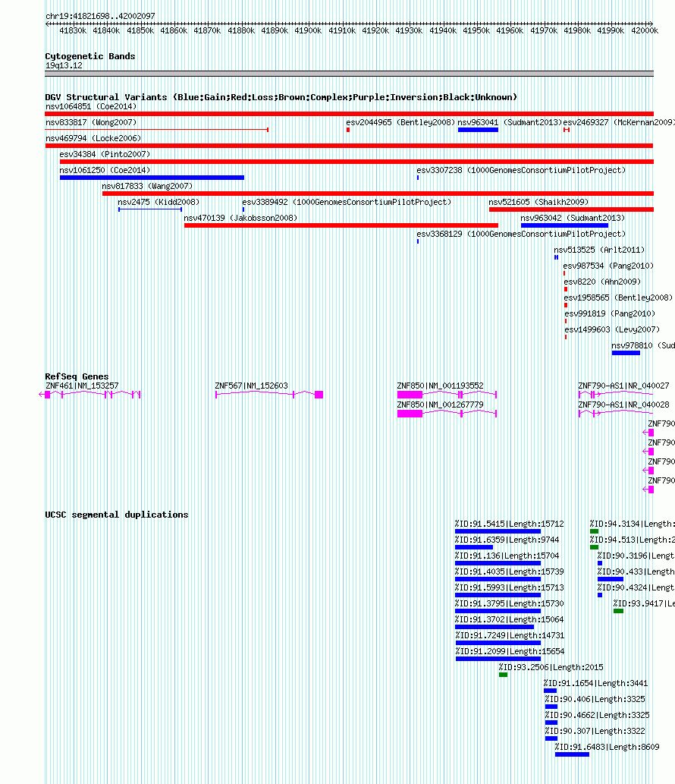Select the gray 19q13.12 cytogenetic band bar
This screenshot has height=784, width=675.
click(349, 74)
